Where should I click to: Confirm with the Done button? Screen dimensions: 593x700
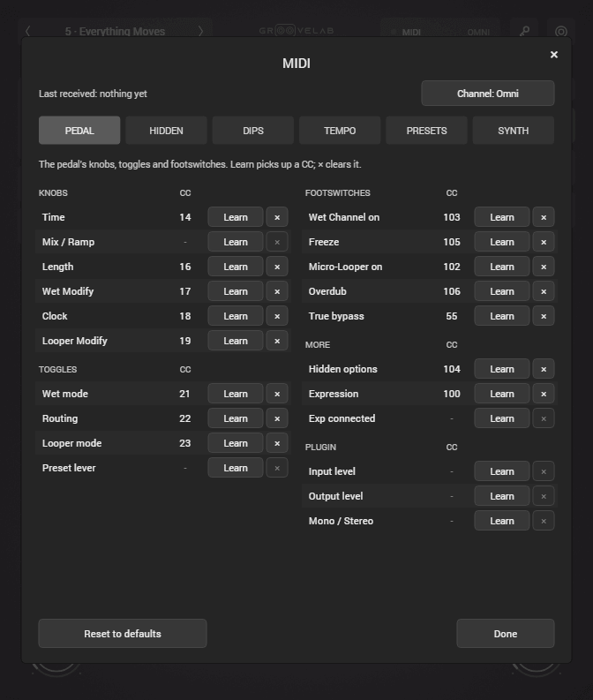[506, 634]
